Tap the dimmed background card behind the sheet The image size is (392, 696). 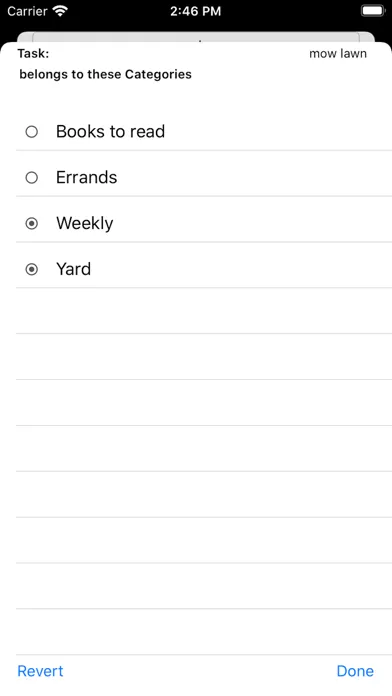[x=196, y=36]
